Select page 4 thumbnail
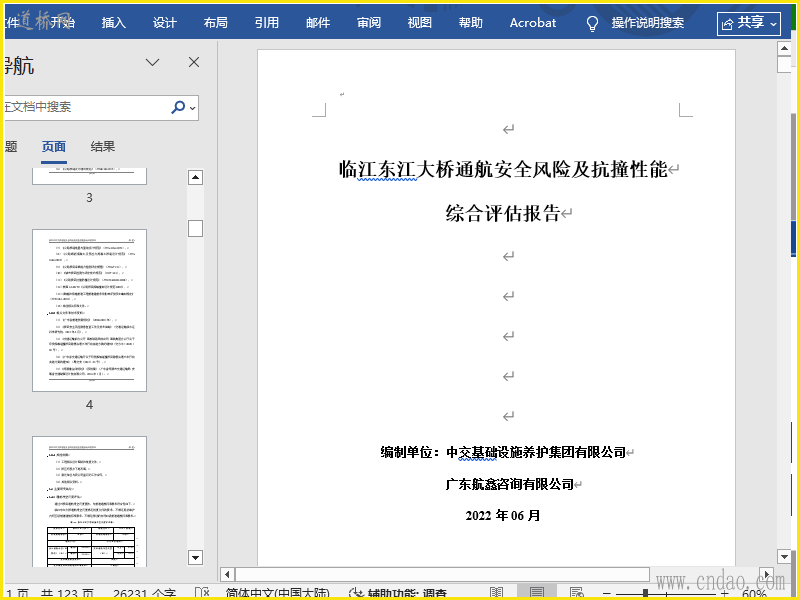 point(89,310)
